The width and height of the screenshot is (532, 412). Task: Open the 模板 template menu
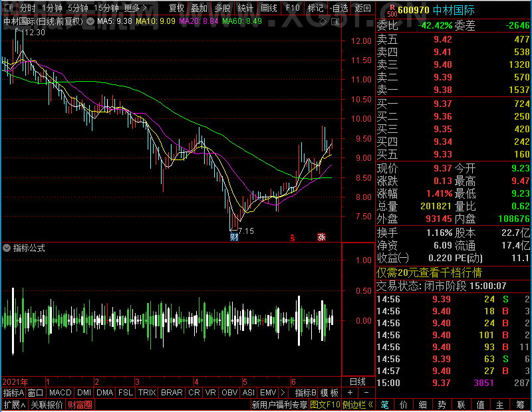tap(329, 393)
